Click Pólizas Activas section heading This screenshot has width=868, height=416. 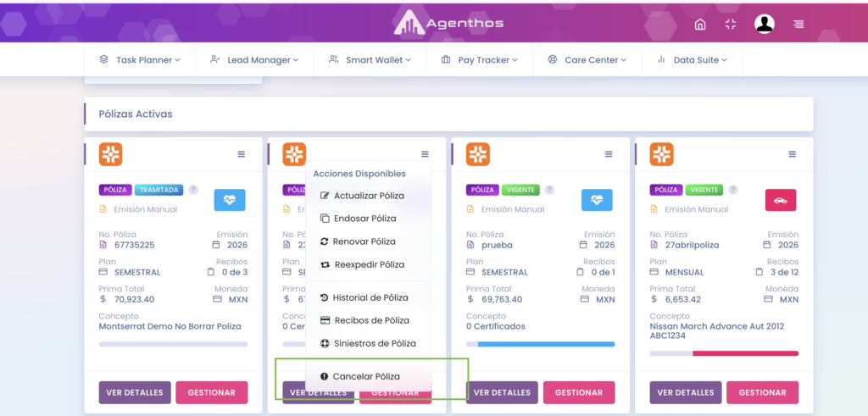(x=136, y=114)
